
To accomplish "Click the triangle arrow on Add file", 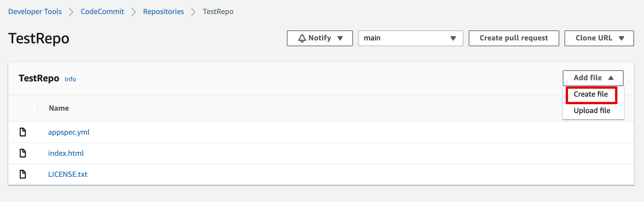I will tap(611, 78).
